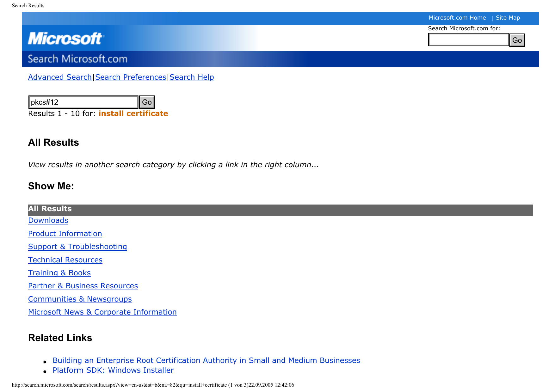The width and height of the screenshot is (555, 392).
Task: Click the Go button beside pkcs#12
Action: tap(147, 102)
